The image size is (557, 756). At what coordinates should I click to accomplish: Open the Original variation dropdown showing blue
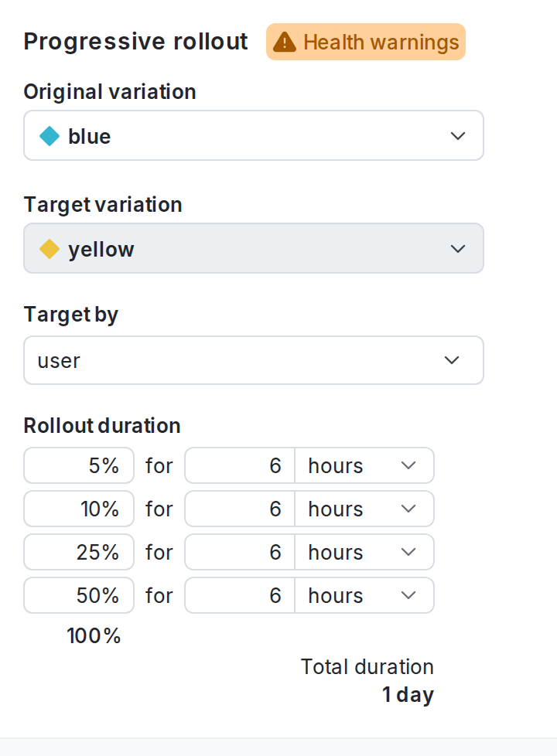click(x=254, y=135)
